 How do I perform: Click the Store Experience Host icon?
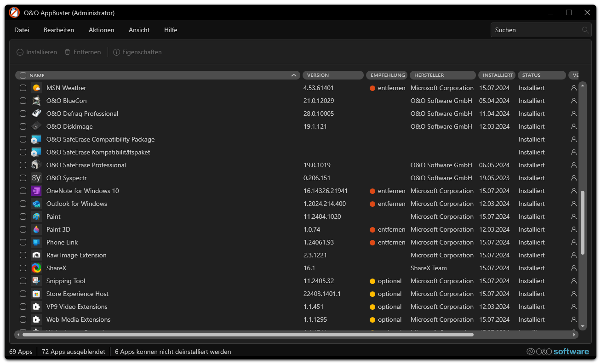click(x=36, y=294)
